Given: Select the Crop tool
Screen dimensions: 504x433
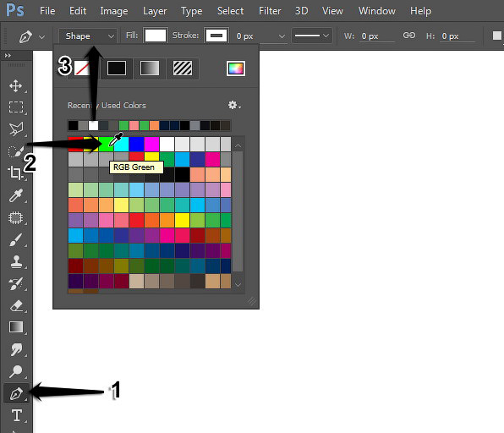Looking at the screenshot, I should (x=15, y=173).
